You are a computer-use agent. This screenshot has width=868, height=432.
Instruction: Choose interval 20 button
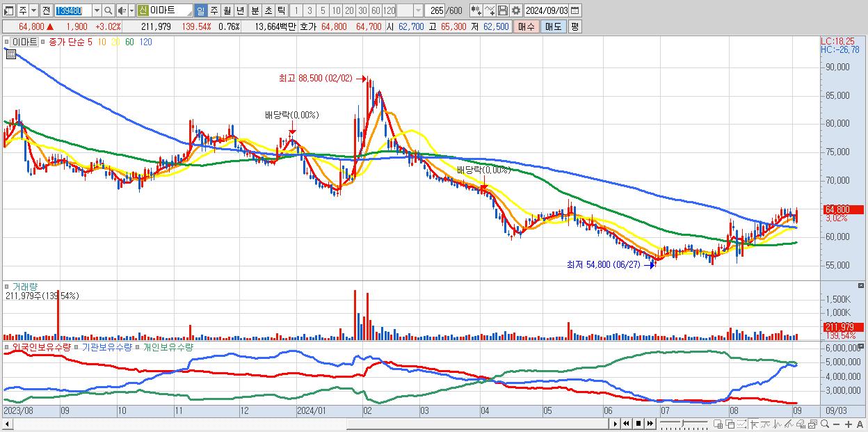[x=349, y=11]
